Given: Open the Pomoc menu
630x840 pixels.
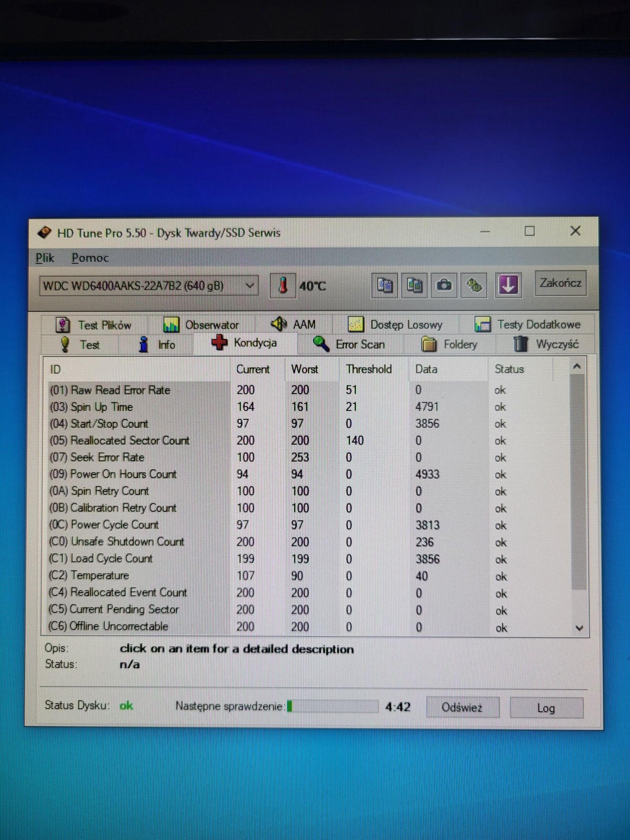Looking at the screenshot, I should tap(90, 258).
